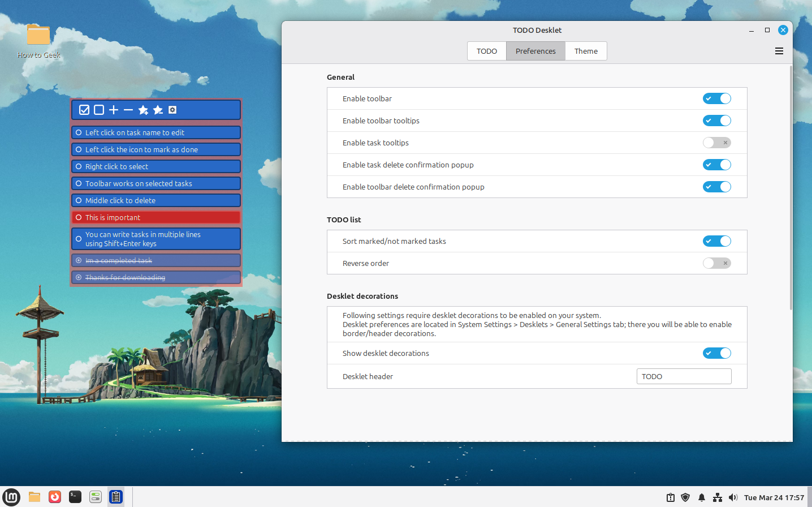Click the settings toggle icon in the panel
The image size is (812, 507).
96,497
